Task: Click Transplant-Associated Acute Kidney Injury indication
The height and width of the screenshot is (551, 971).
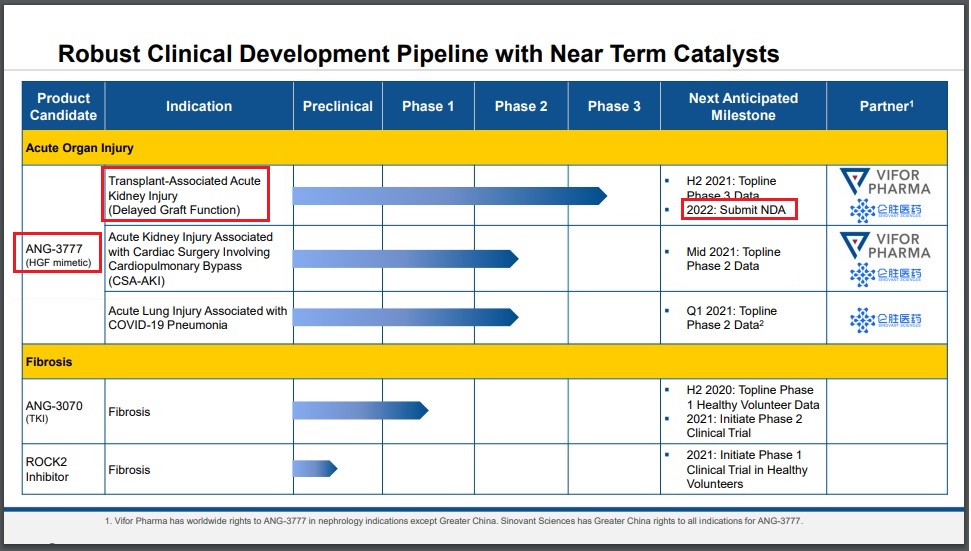Action: [x=184, y=195]
